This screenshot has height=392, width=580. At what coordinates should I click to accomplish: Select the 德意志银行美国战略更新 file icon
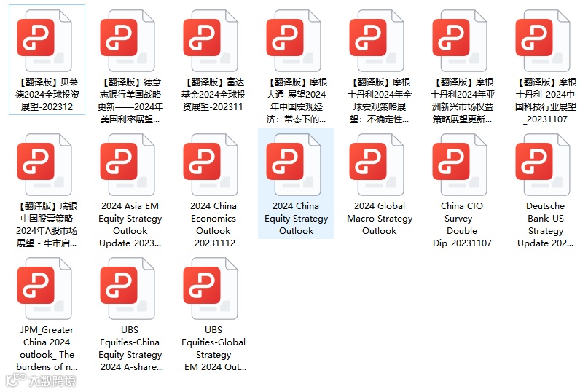coord(128,41)
